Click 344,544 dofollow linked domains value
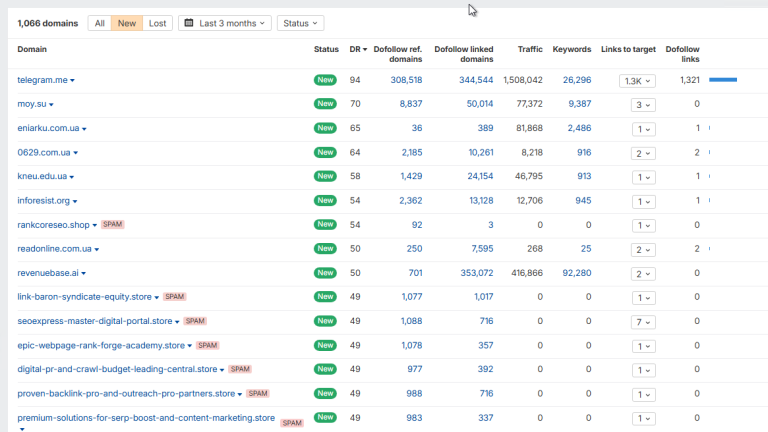 click(x=476, y=80)
